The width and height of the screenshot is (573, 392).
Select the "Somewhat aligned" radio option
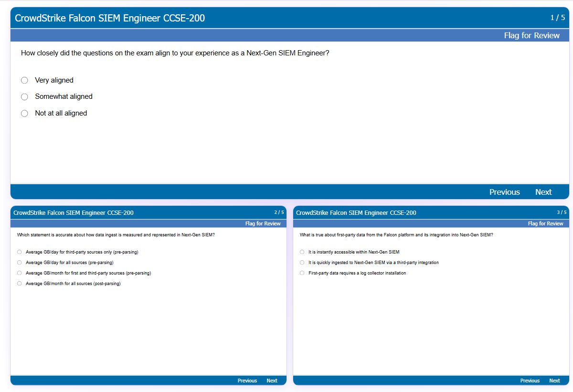(24, 97)
